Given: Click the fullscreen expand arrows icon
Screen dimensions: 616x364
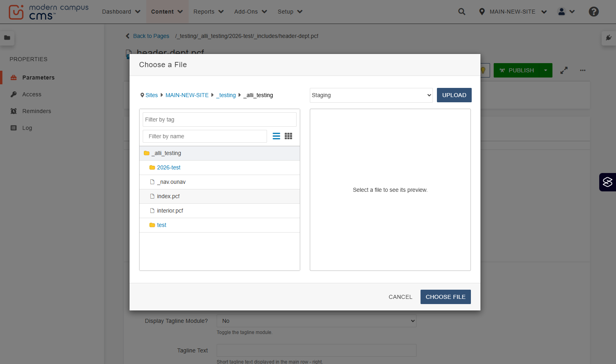Looking at the screenshot, I should point(564,70).
